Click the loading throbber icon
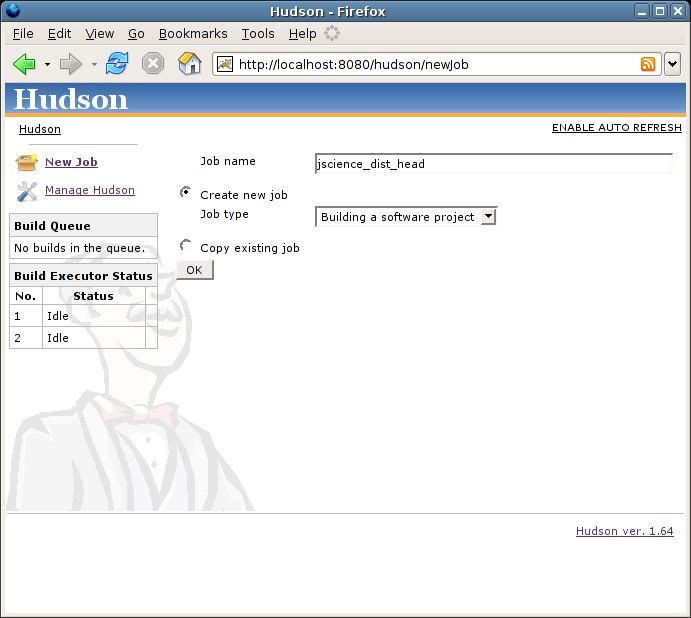Image resolution: width=691 pixels, height=618 pixels. pos(332,33)
